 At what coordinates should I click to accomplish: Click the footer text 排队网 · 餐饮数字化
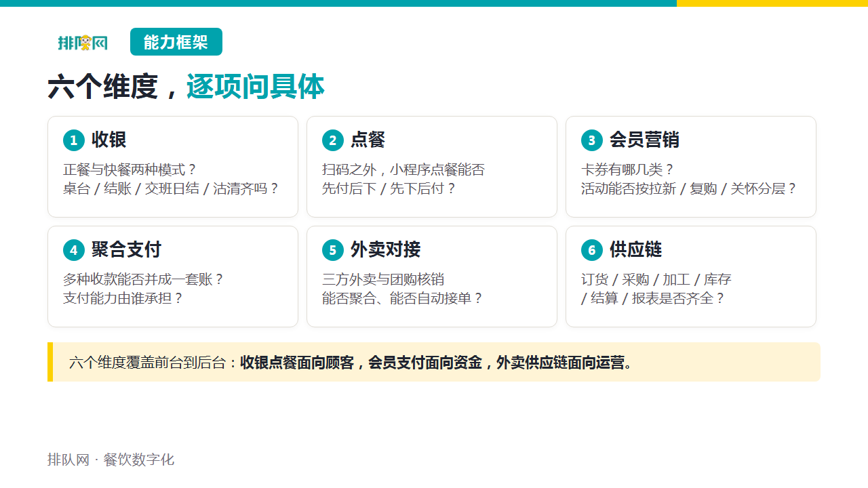coord(111,460)
